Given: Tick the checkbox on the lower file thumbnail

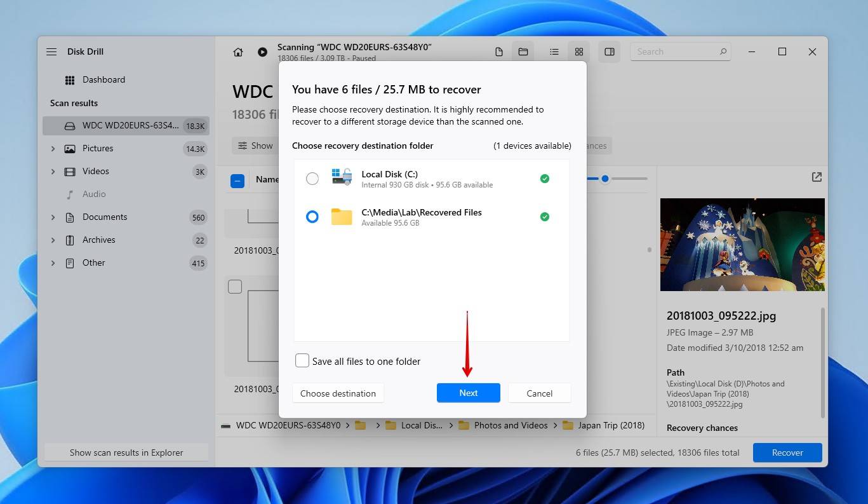Looking at the screenshot, I should pos(235,287).
